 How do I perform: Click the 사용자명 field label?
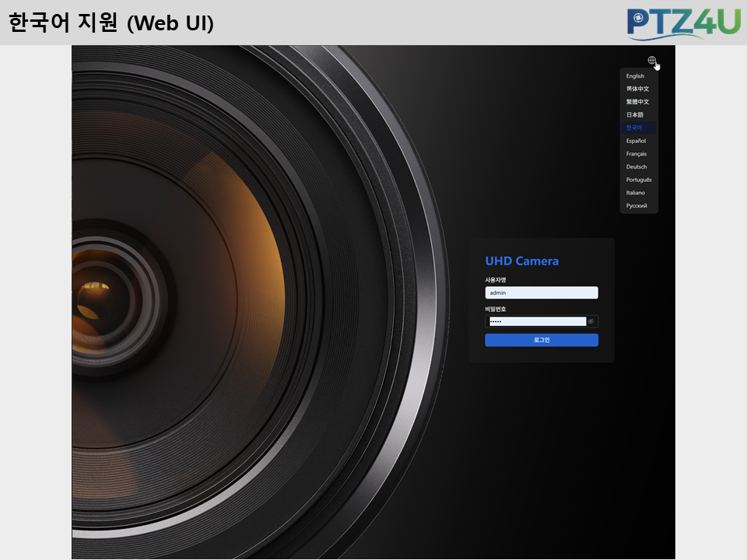(496, 280)
